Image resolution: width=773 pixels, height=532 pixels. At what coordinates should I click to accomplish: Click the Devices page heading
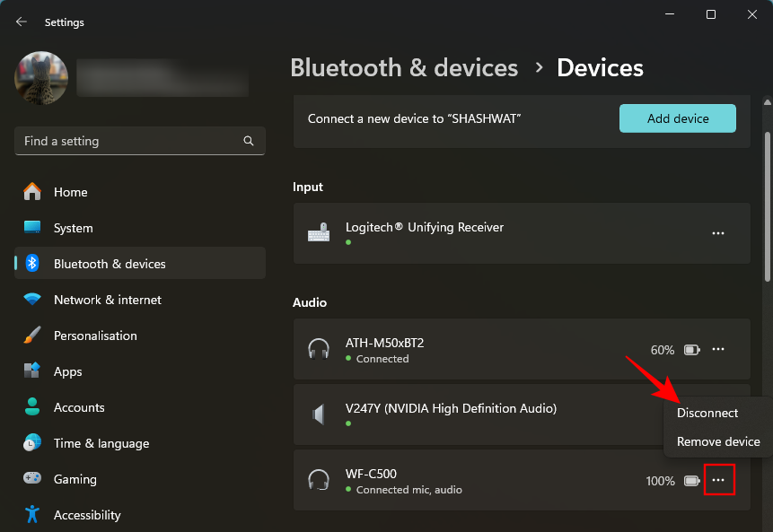pos(600,67)
